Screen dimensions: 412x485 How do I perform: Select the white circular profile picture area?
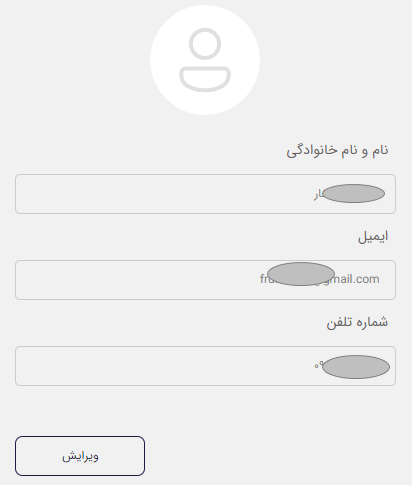pos(205,60)
